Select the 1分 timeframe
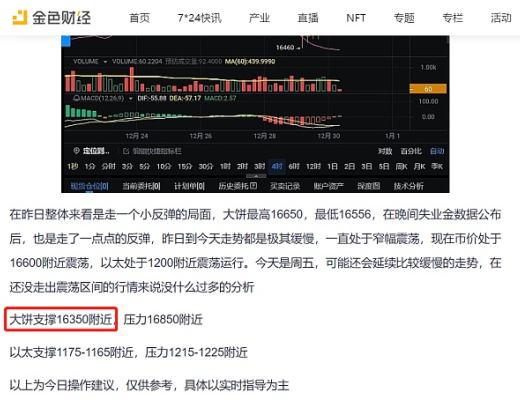The height and width of the screenshot is (400, 520). [x=90, y=166]
